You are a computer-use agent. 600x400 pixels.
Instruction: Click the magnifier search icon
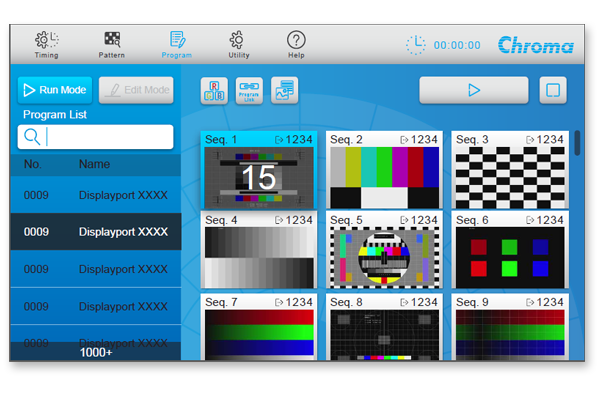(32, 137)
